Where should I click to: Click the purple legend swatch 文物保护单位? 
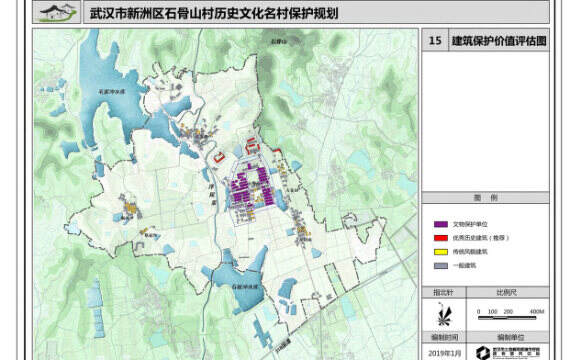[441, 224]
